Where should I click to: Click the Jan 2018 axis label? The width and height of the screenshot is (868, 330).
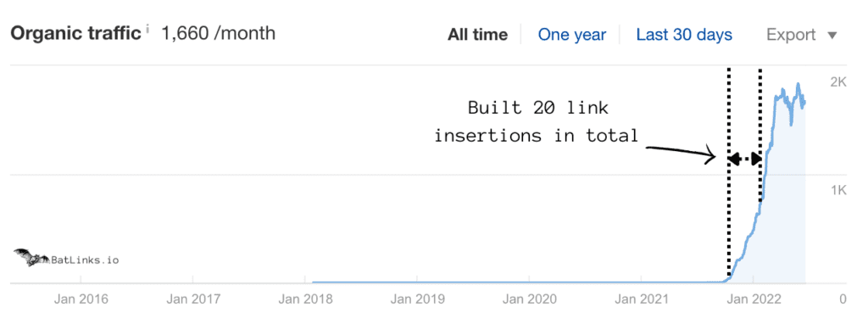[x=305, y=299]
